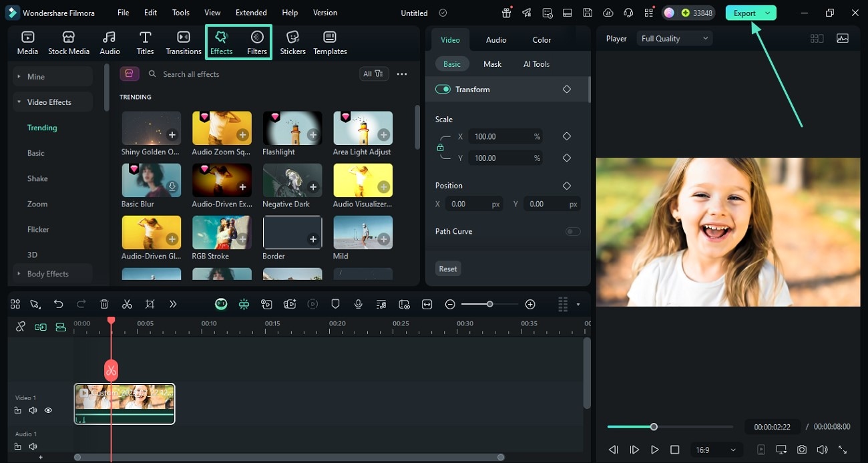868x463 pixels.
Task: Lock the Video 1 track
Action: click(x=18, y=410)
